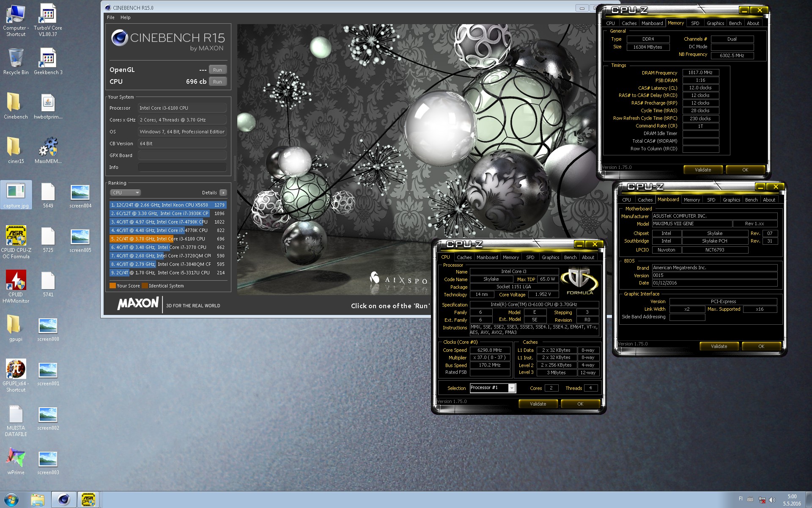Click Validate in front CPU-Z window
This screenshot has width=812, height=508.
click(x=538, y=404)
